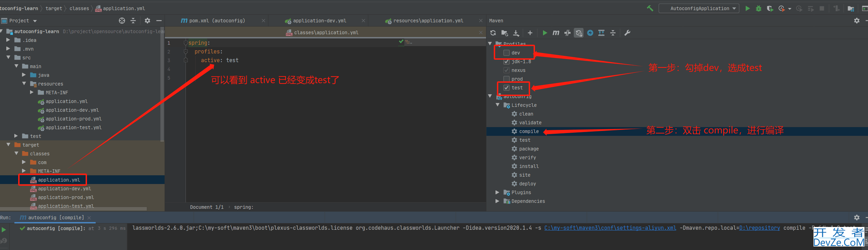Click the Project tree horizontal scrollbar
868x250 pixels.
pyautogui.click(x=73, y=209)
